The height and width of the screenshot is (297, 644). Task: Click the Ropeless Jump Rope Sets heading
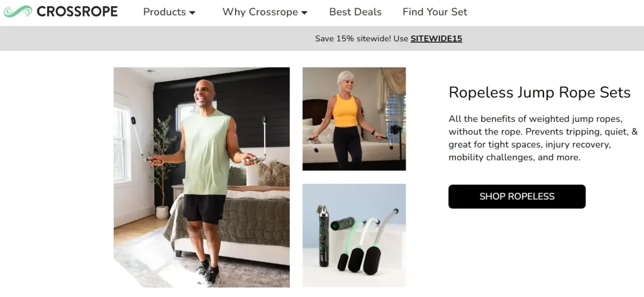539,92
